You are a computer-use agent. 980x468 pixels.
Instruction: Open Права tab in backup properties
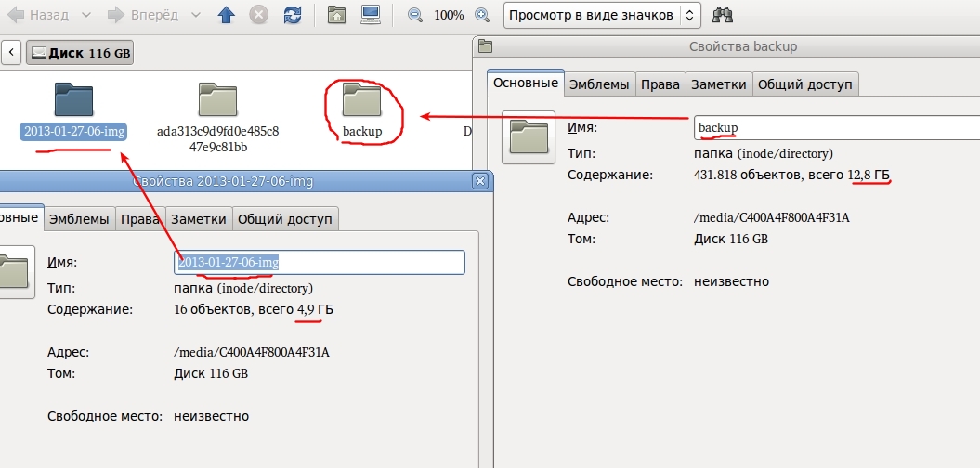click(660, 84)
